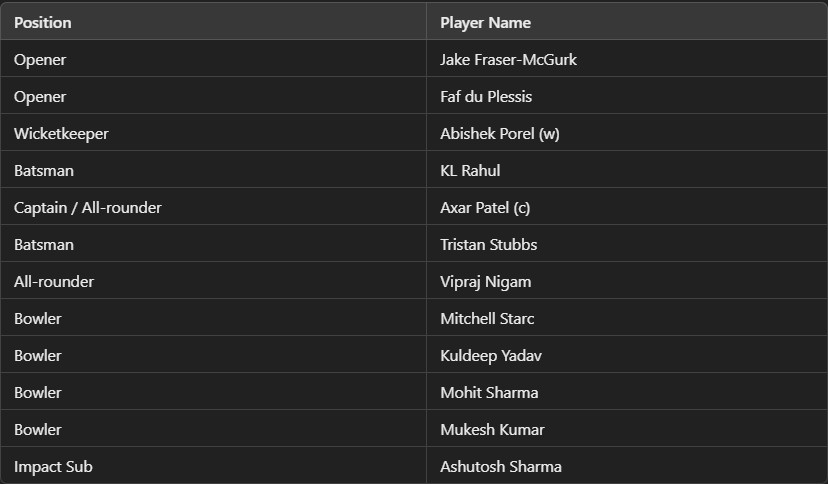Click the Captain / All-rounder cell
Screen dimensions: 828x484
[x=88, y=207]
